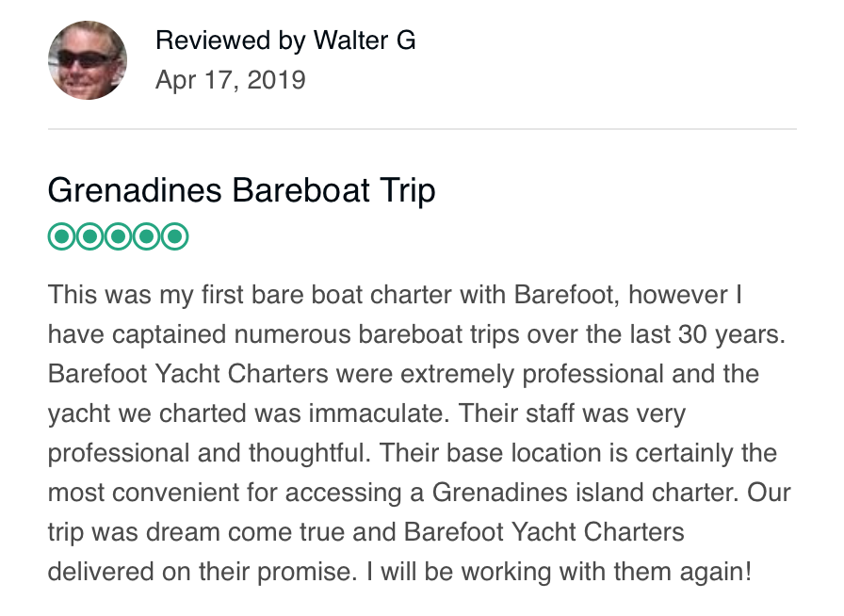
Task: Open the reviewer name Walter G
Action: coord(365,41)
